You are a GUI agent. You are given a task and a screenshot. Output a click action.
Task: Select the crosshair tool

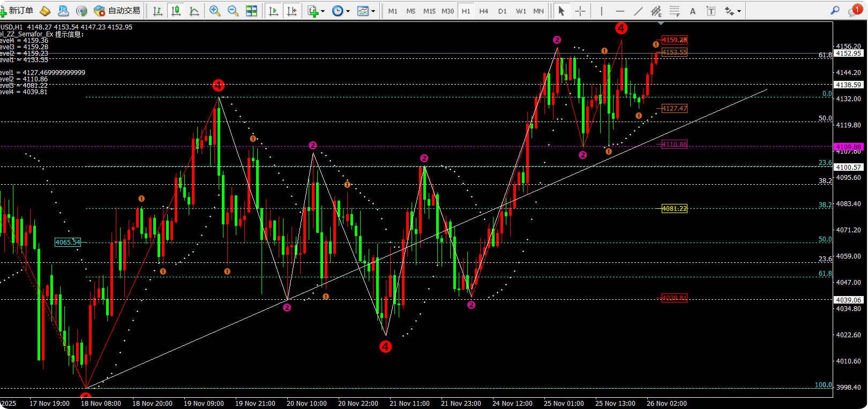click(580, 11)
